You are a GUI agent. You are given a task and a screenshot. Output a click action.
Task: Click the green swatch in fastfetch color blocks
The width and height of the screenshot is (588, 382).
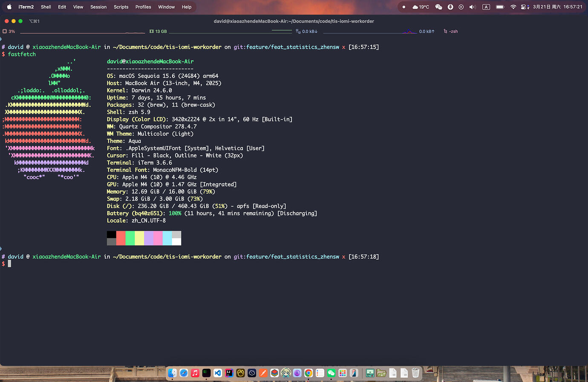[130, 238]
